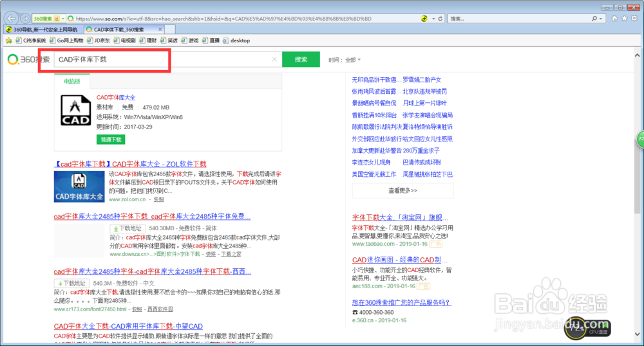Click the 360 compatibility mode icon in address bar
644x346 pixels.
(424, 19)
